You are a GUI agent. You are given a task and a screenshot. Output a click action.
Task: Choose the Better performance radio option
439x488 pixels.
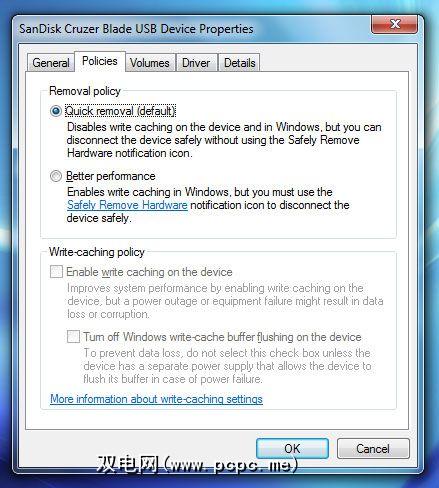[56, 176]
